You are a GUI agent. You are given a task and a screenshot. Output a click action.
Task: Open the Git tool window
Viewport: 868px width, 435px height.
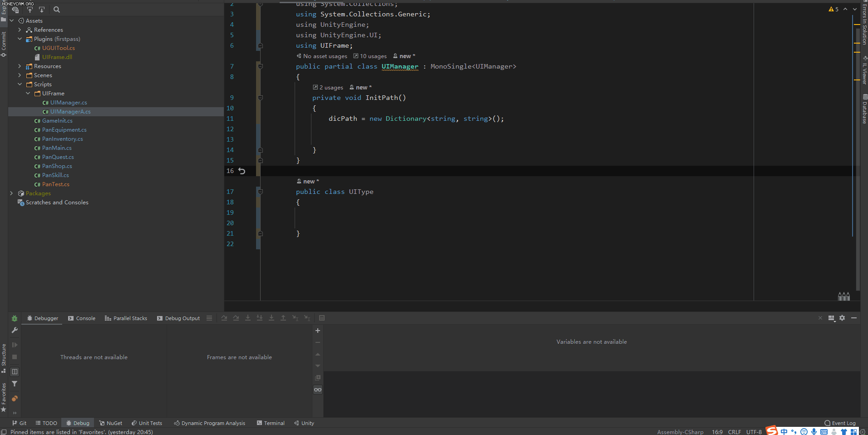click(19, 423)
